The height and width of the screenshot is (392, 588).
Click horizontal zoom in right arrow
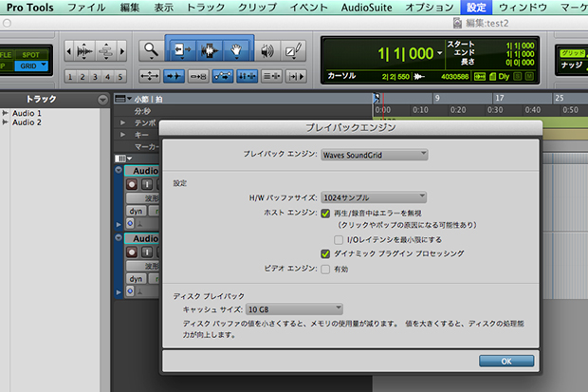[x=122, y=50]
